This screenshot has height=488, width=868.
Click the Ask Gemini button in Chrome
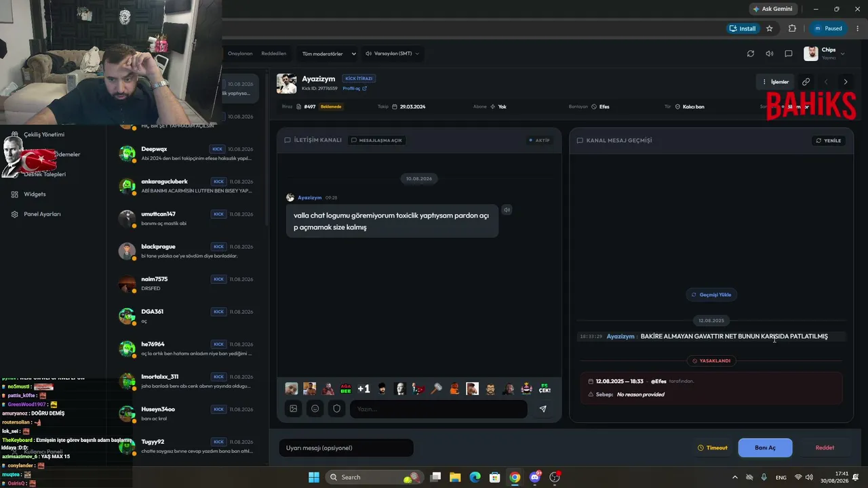click(x=772, y=9)
